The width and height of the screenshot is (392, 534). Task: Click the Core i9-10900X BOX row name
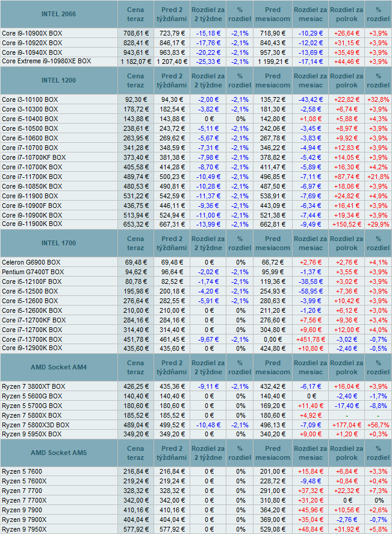32,33
